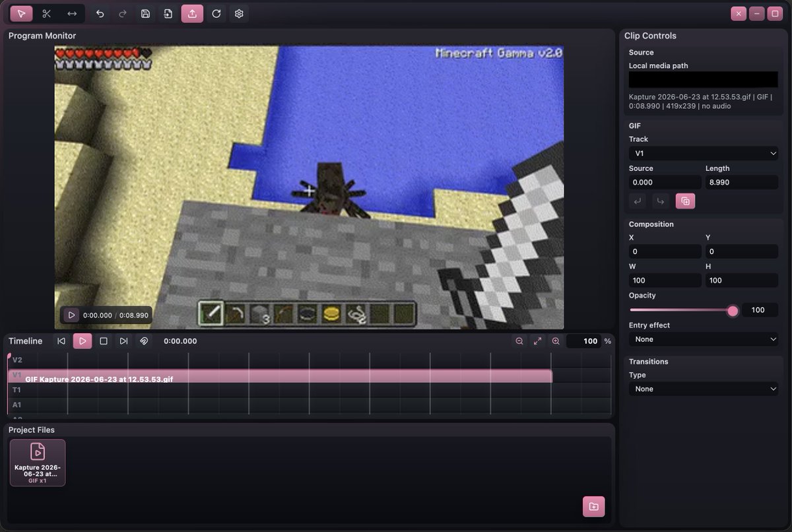Edit the Composition W field
The image size is (792, 532).
[665, 281]
